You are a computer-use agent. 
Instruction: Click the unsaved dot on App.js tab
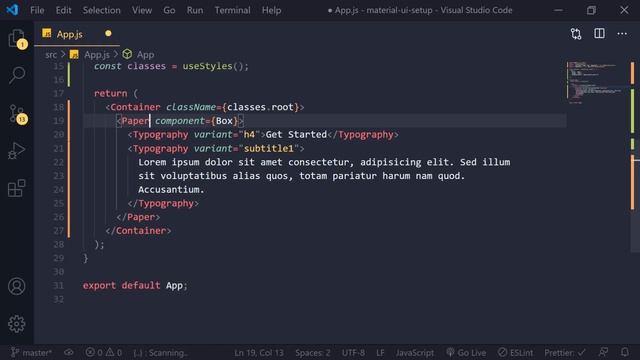(108, 33)
